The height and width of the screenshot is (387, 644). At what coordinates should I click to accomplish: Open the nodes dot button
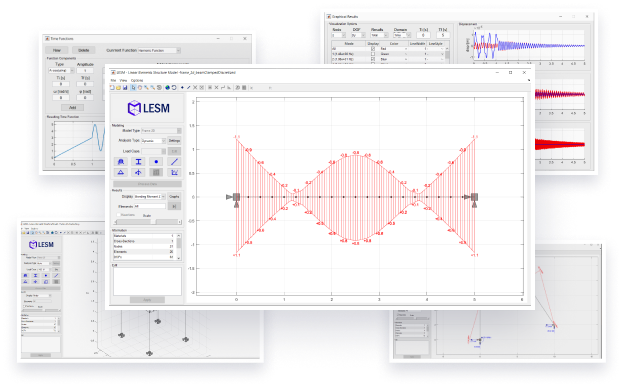tap(156, 162)
